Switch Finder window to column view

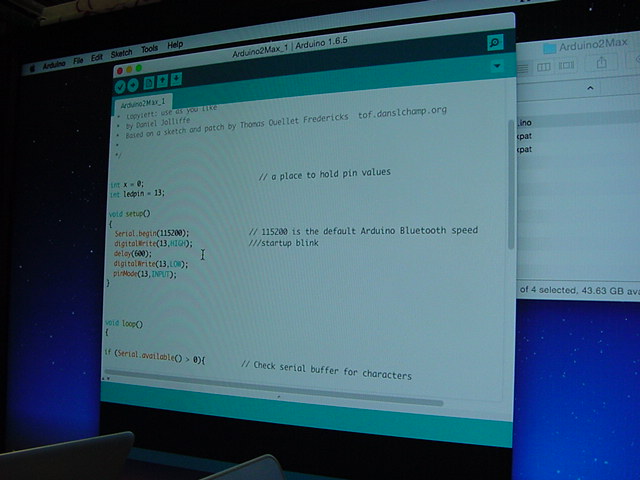544,67
